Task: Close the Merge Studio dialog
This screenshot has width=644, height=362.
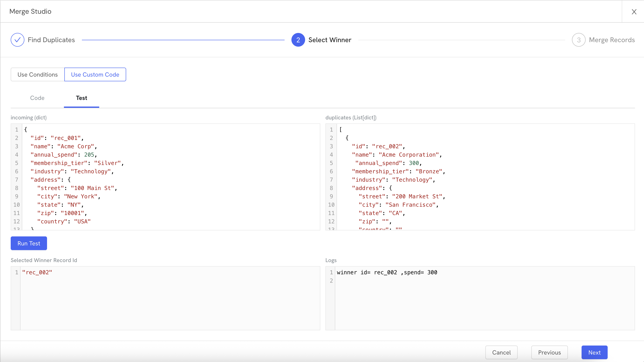Action: [634, 12]
